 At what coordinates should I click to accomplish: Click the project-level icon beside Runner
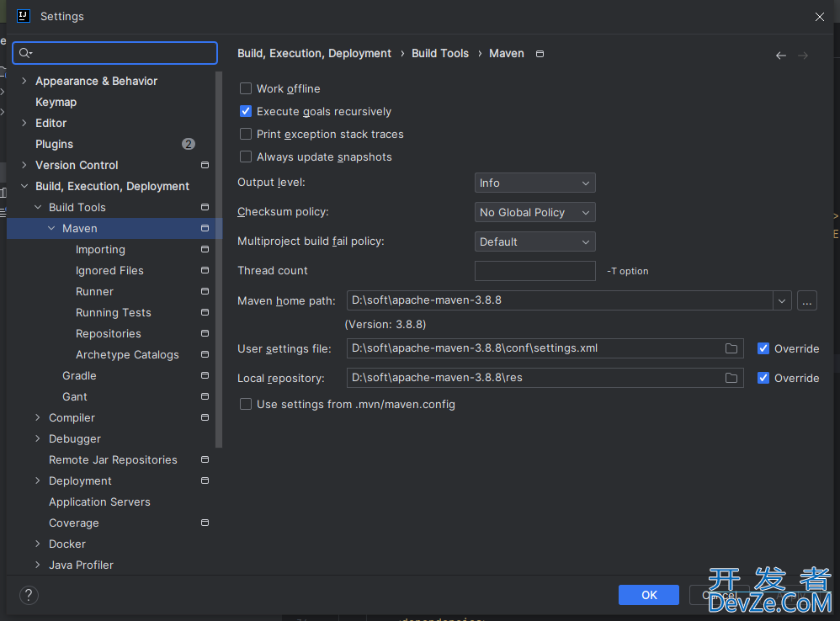coord(205,291)
